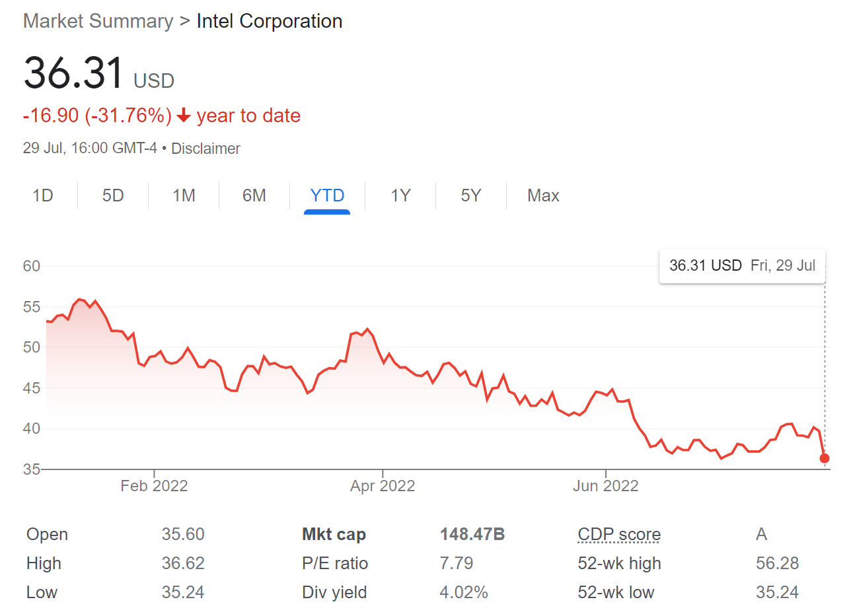849x616 pixels.
Task: Click the Feb 2022 axis label
Action: click(x=154, y=487)
